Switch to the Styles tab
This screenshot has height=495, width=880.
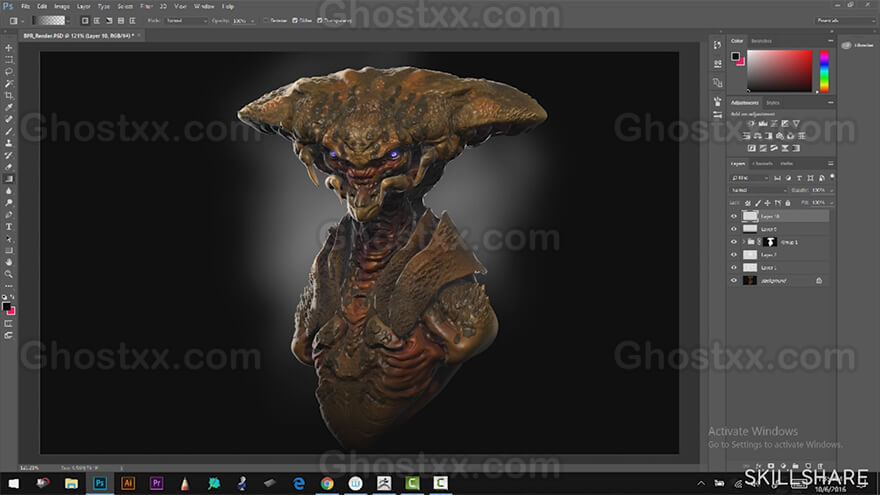click(x=773, y=103)
